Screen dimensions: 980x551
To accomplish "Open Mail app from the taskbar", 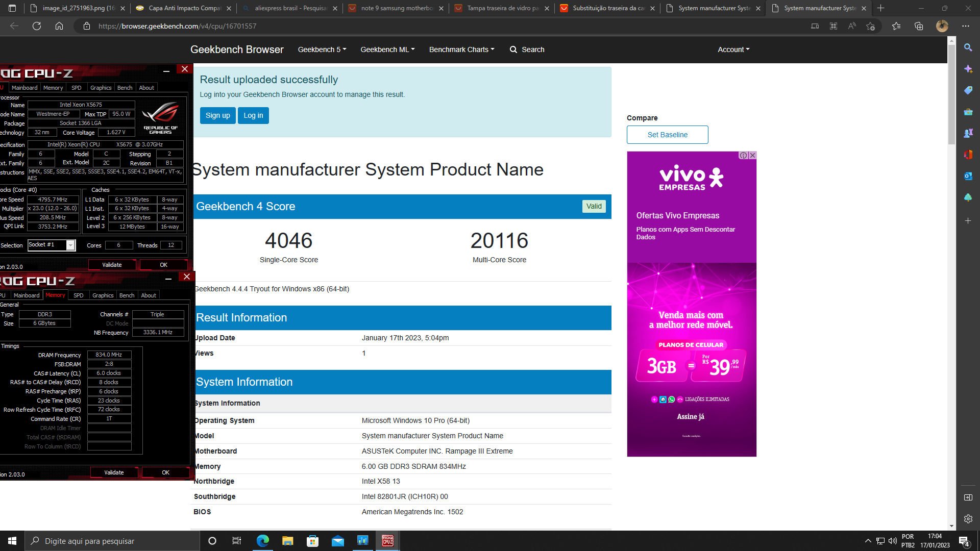I will tap(337, 541).
